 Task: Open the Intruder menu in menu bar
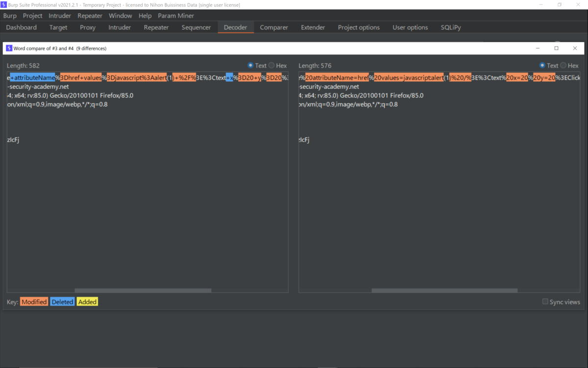(60, 16)
